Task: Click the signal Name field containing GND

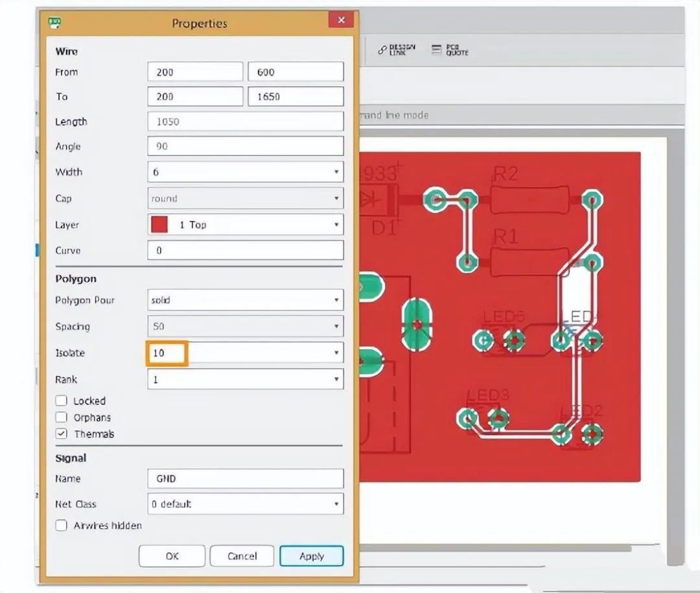Action: click(245, 478)
